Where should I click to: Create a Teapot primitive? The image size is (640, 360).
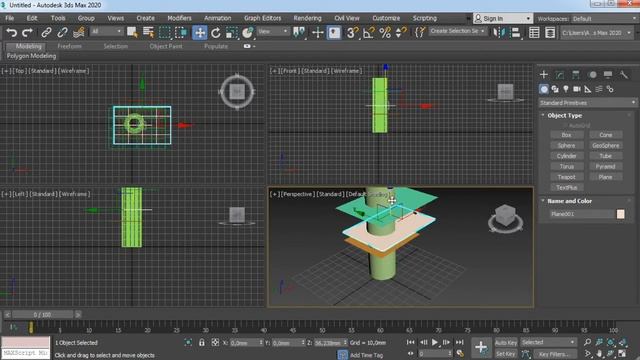point(566,177)
